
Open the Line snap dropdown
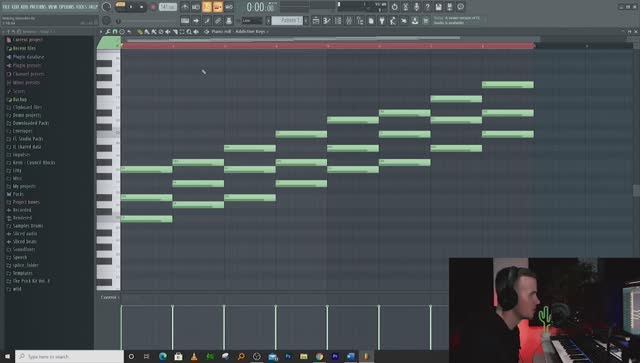pyautogui.click(x=252, y=20)
